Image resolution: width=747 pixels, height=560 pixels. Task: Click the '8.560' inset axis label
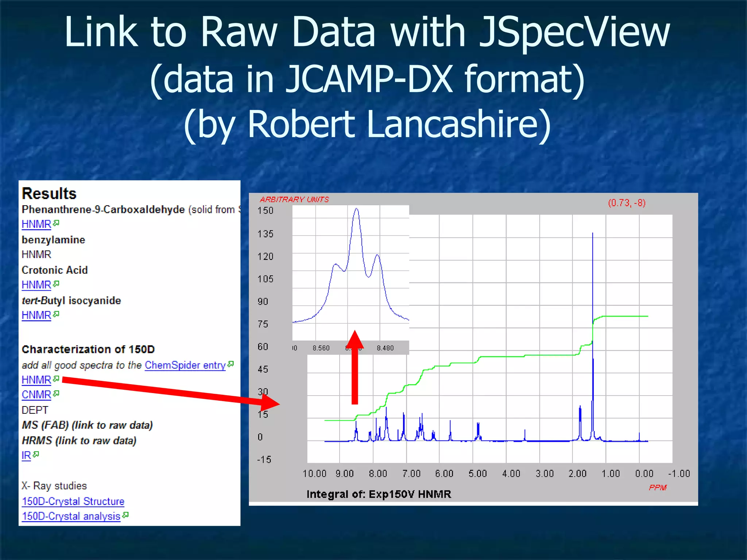[321, 348]
